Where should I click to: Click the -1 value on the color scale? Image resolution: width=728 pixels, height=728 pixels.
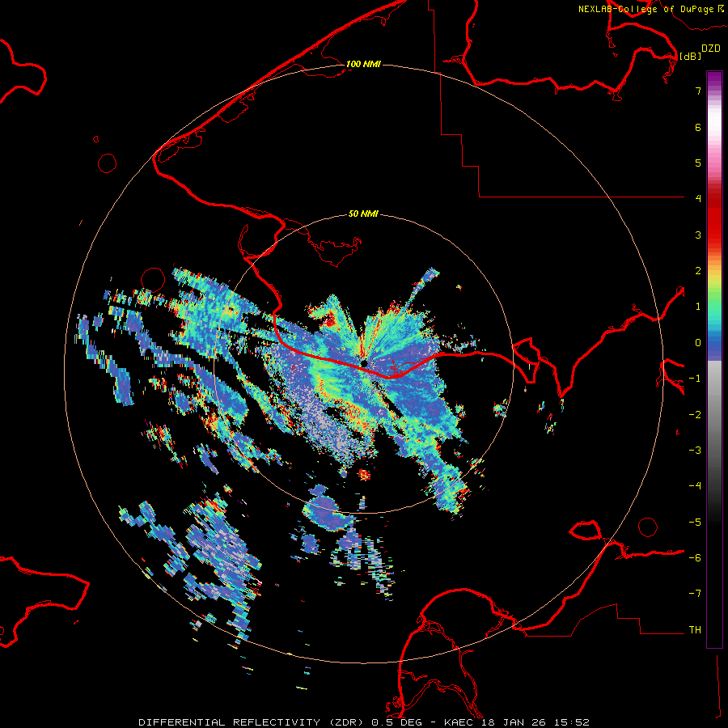695,379
